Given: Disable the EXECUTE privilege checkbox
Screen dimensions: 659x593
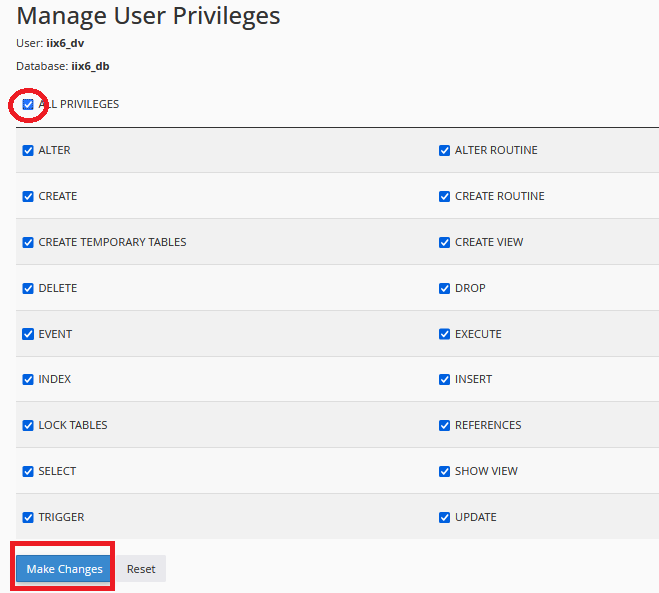Looking at the screenshot, I should pyautogui.click(x=444, y=335).
